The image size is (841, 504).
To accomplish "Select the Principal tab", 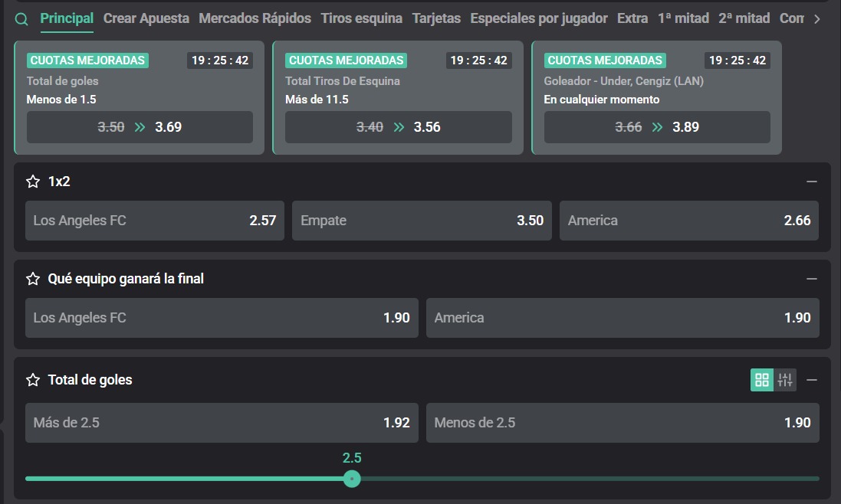I will (67, 18).
